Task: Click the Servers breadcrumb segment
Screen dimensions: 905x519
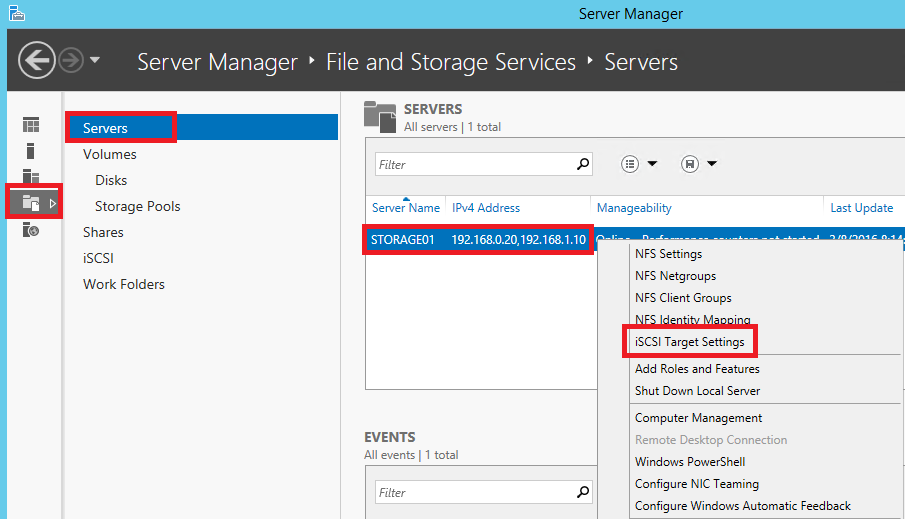Action: 641,62
